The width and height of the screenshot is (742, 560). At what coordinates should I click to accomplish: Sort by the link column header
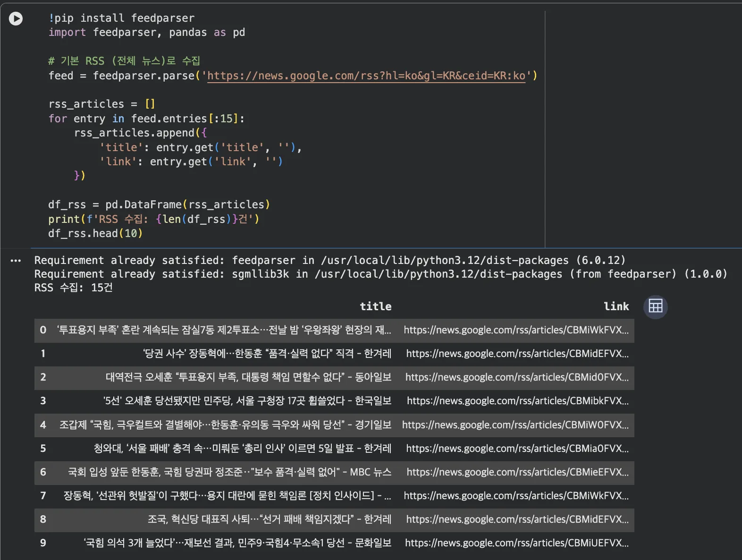coord(616,306)
